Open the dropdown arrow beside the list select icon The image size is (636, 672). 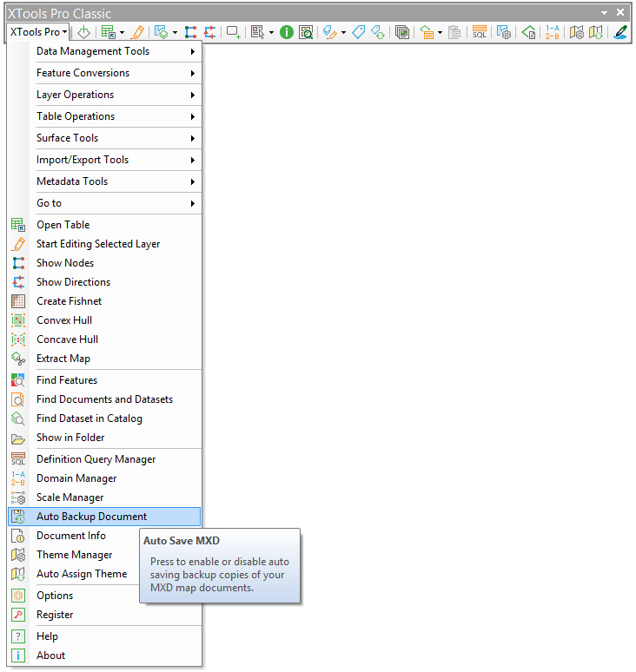pyautogui.click(x=271, y=33)
